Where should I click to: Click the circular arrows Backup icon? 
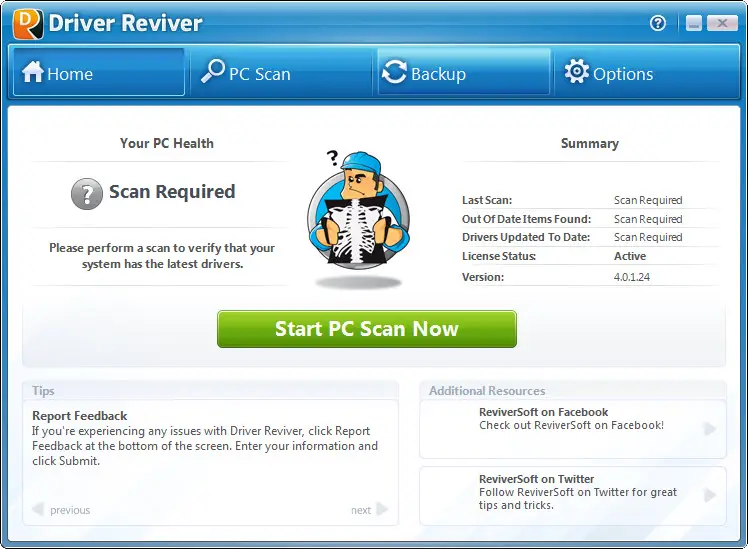click(x=395, y=72)
